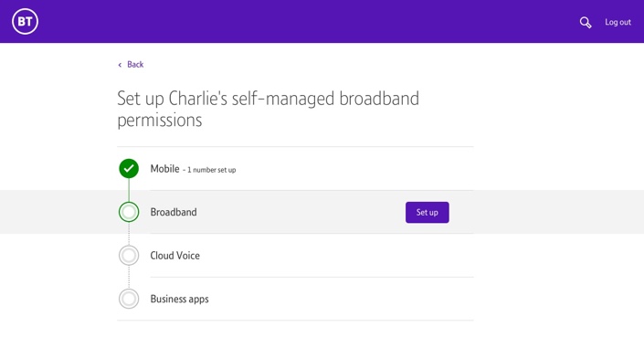Click the BT logo in header
644x358 pixels.
point(25,21)
